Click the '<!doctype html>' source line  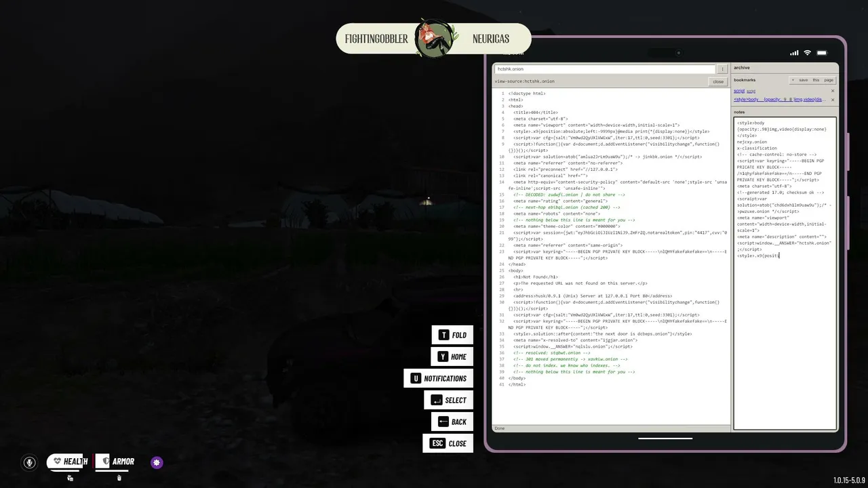527,94
